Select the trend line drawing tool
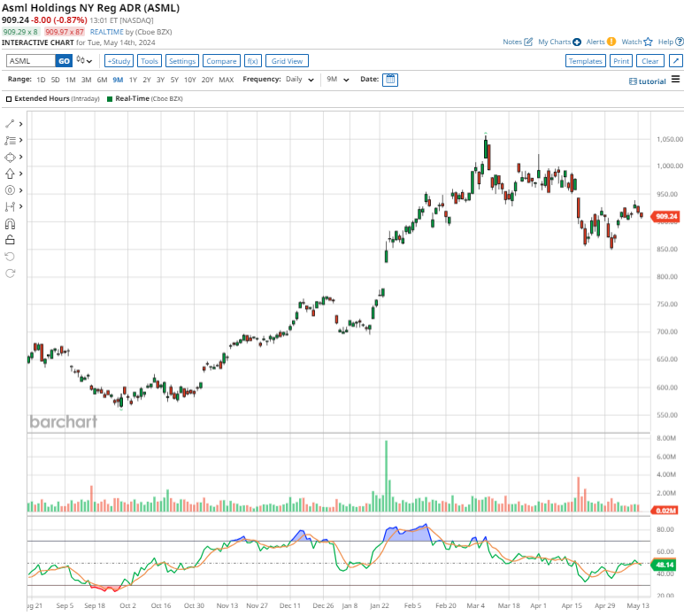 tap(11, 123)
